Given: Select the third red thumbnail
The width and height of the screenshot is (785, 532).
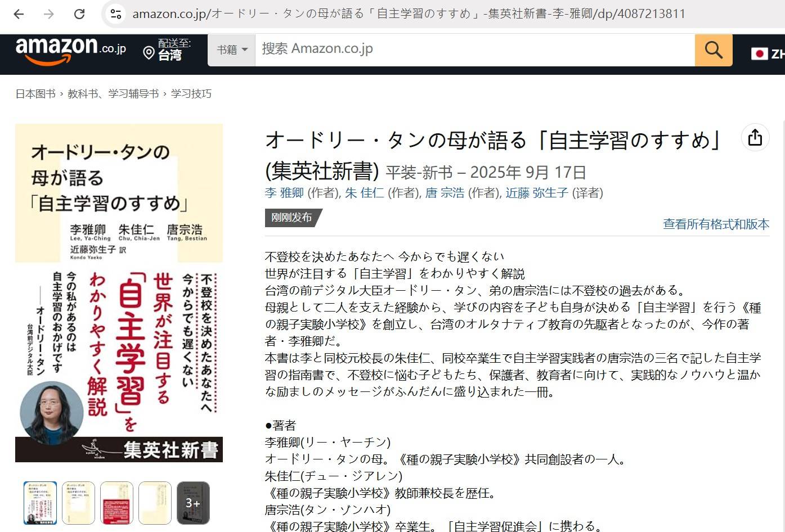Looking at the screenshot, I should coord(116,503).
